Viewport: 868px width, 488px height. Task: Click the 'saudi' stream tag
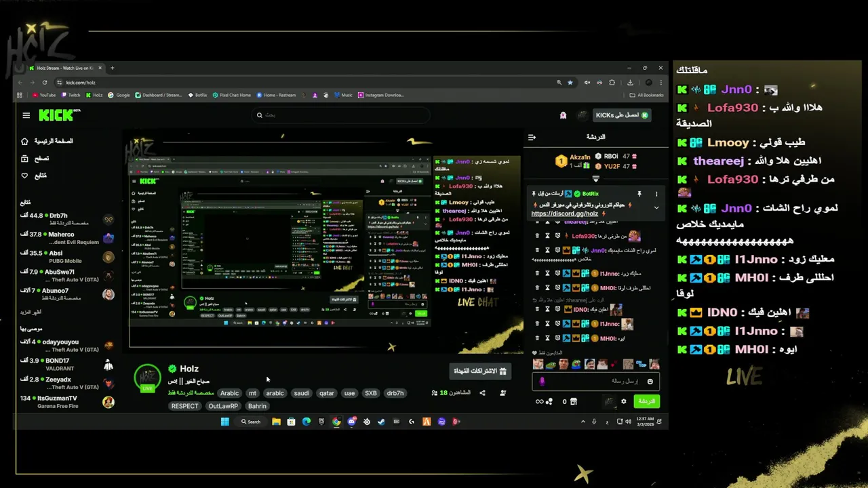click(302, 393)
